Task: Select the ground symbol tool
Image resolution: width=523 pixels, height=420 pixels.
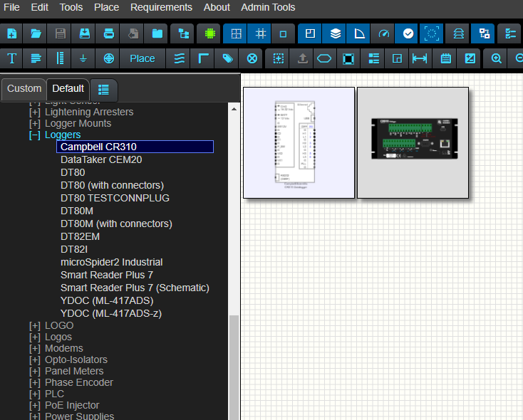Action: coord(83,58)
